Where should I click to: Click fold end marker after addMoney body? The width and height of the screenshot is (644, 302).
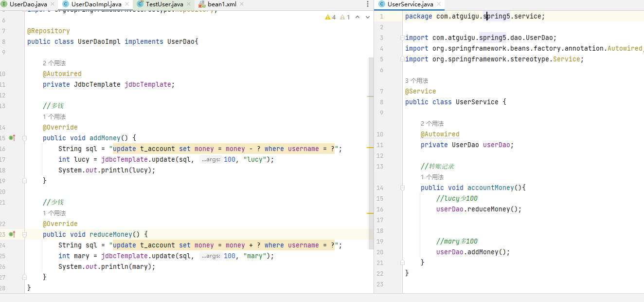[x=24, y=181]
